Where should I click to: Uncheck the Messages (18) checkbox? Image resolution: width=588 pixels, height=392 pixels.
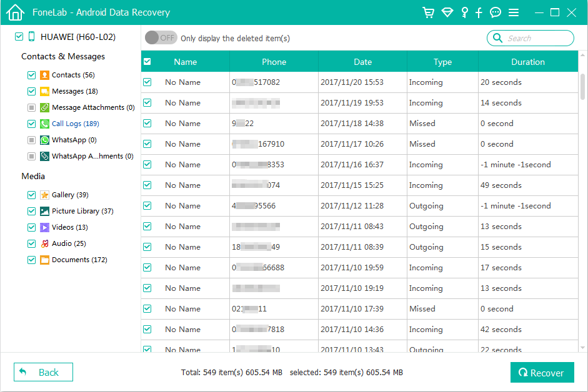tap(31, 91)
